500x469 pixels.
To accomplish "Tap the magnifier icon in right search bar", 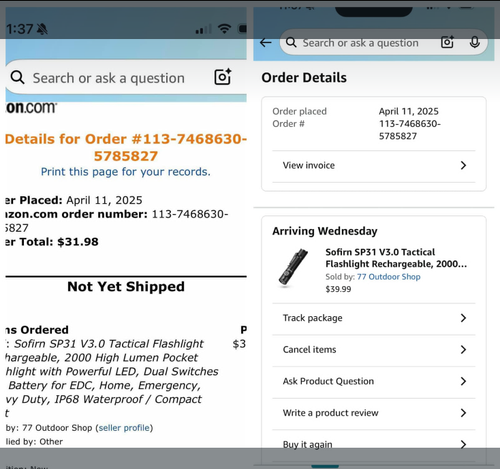I will coord(291,43).
